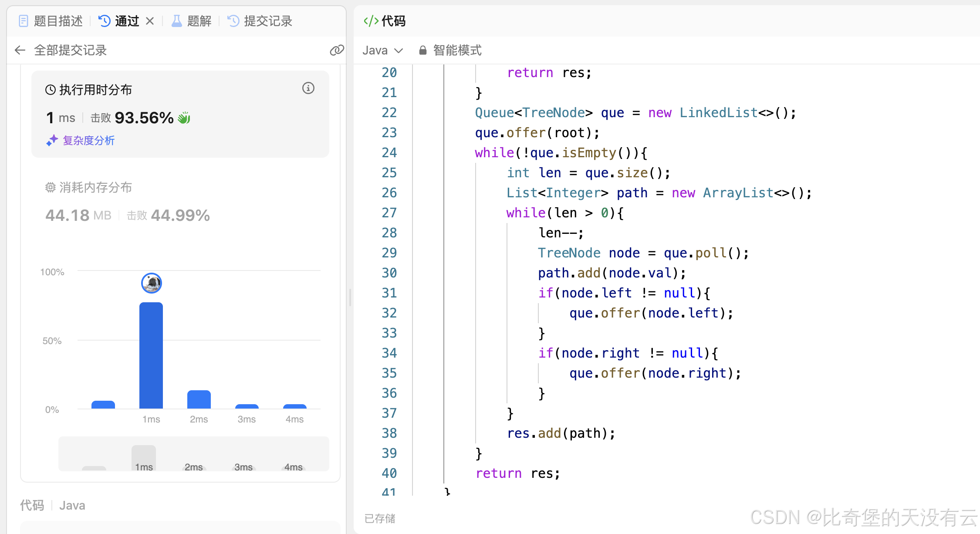Click the sparkle icon for complexity analysis
The height and width of the screenshot is (534, 980).
click(52, 140)
